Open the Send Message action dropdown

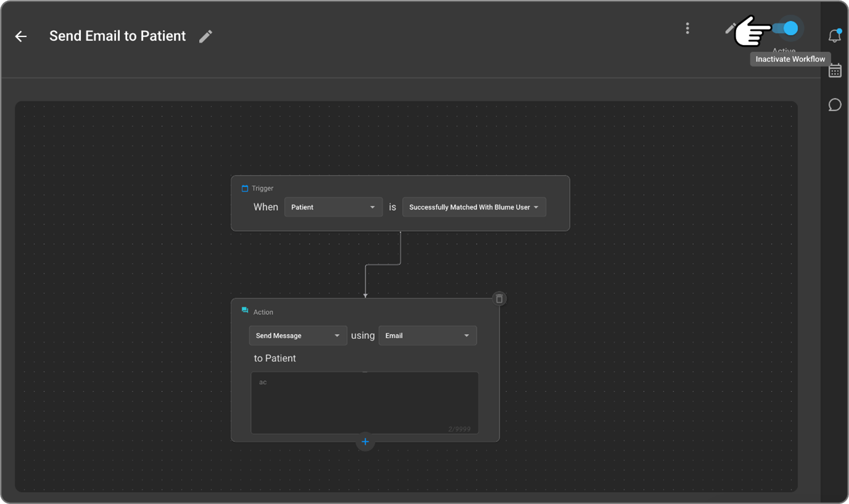coord(298,336)
